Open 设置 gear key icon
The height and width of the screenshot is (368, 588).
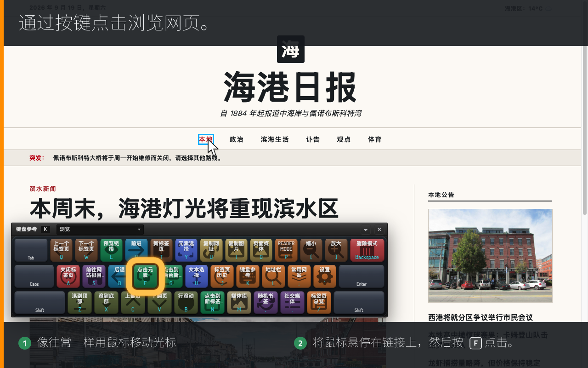pyautogui.click(x=325, y=276)
